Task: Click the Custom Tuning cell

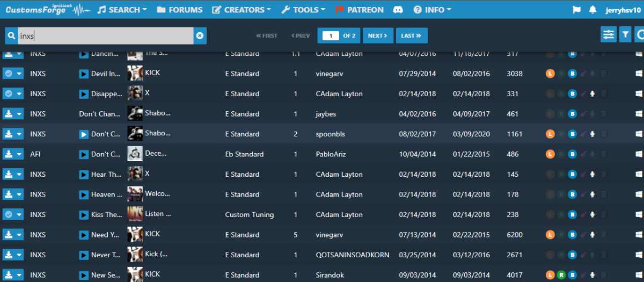Action: (x=250, y=214)
